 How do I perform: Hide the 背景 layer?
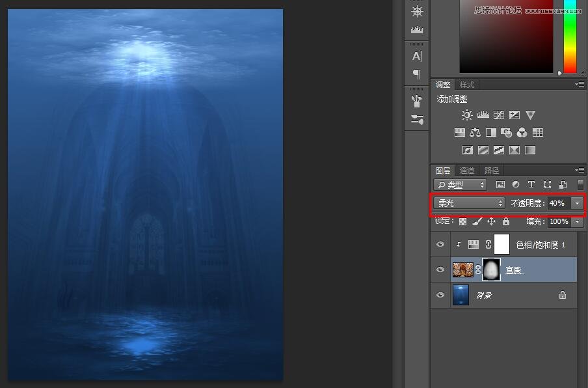click(440, 295)
